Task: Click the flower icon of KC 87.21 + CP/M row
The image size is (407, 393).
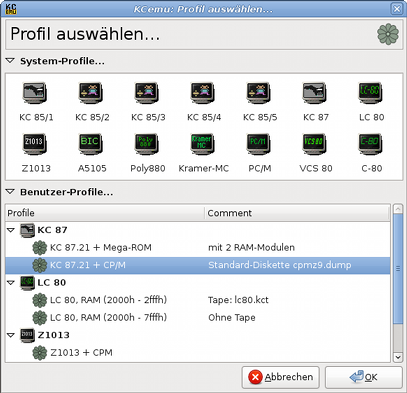Action: coord(40,265)
